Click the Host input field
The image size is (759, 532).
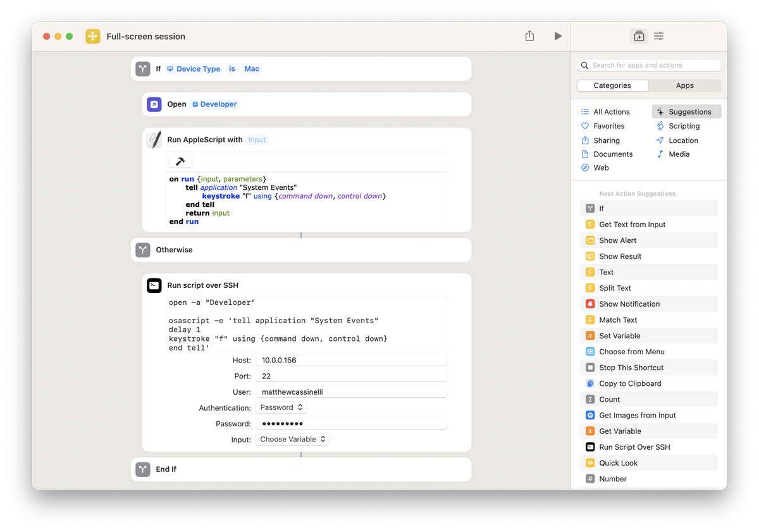pos(352,360)
